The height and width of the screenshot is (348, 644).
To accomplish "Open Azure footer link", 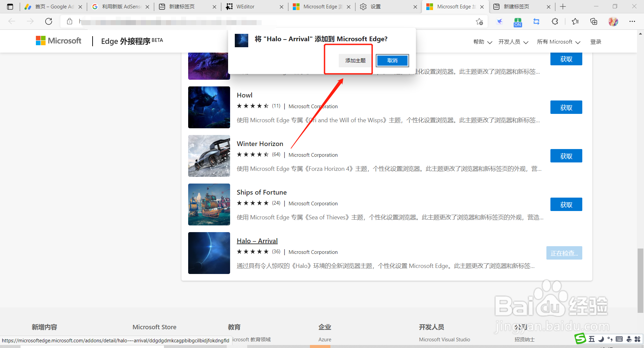I will (325, 339).
